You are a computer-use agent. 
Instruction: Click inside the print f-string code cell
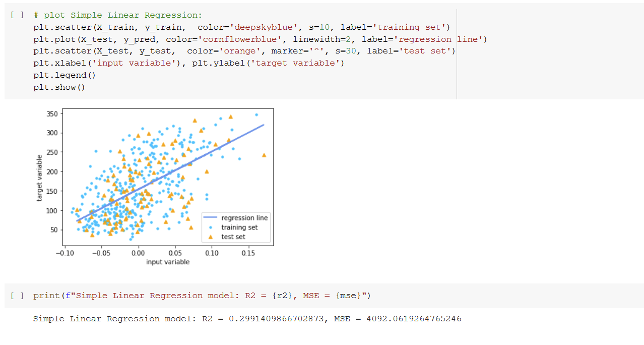[x=202, y=296]
